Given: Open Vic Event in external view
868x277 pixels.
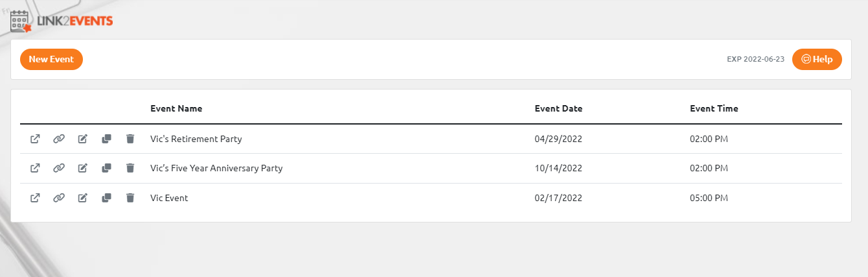Looking at the screenshot, I should click(36, 198).
